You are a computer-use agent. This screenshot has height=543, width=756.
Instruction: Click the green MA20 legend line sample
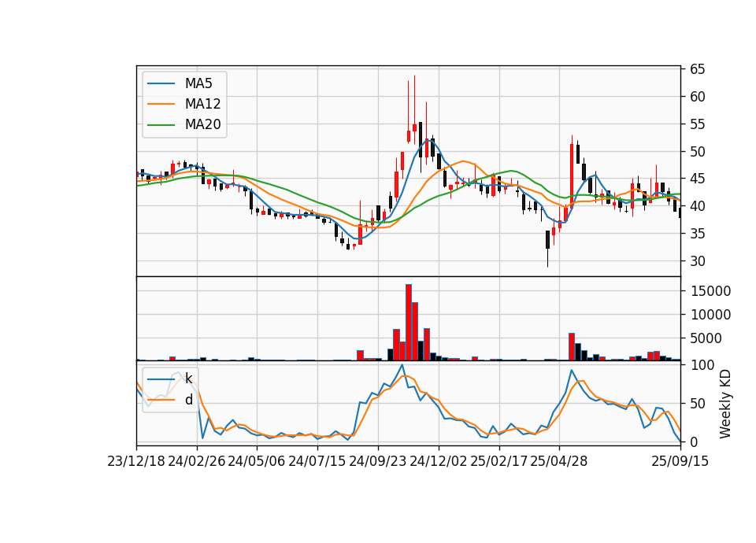click(161, 125)
